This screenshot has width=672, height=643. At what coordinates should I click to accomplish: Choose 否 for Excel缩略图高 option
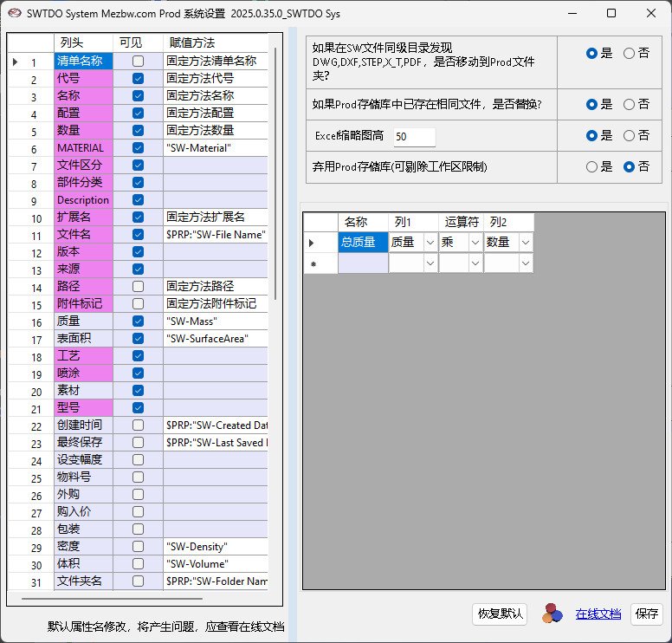click(x=630, y=135)
